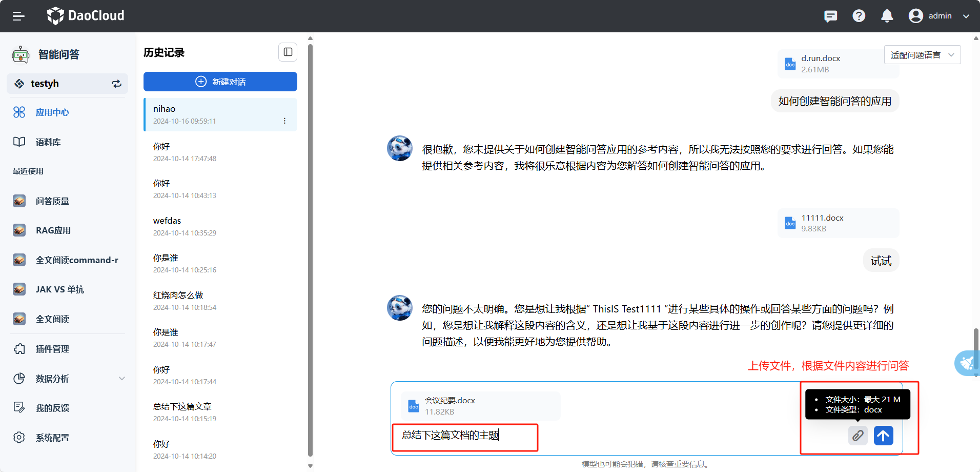This screenshot has width=980, height=472.
Task: Open 插件管理 from the sidebar
Action: point(52,349)
